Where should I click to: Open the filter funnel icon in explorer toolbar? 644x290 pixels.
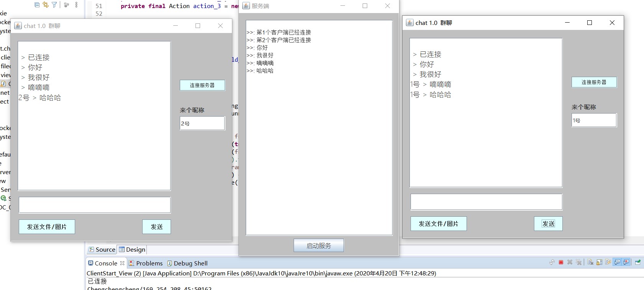pos(54,5)
